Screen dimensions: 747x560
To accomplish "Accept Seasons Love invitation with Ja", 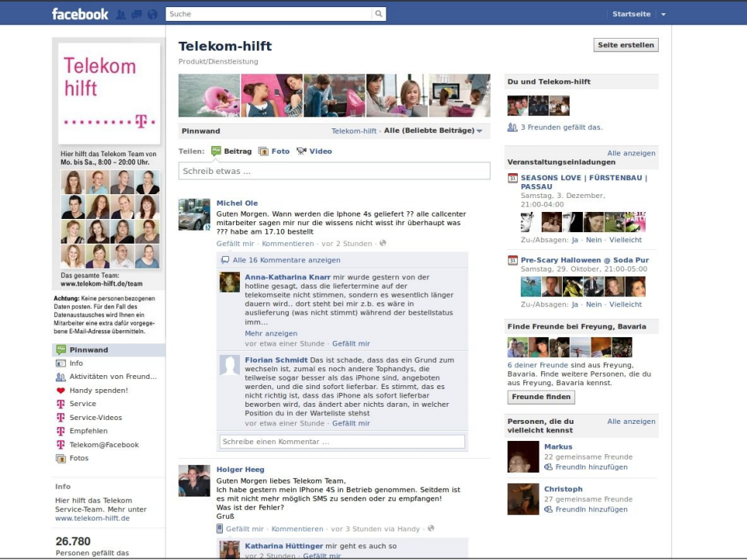I will tap(575, 240).
